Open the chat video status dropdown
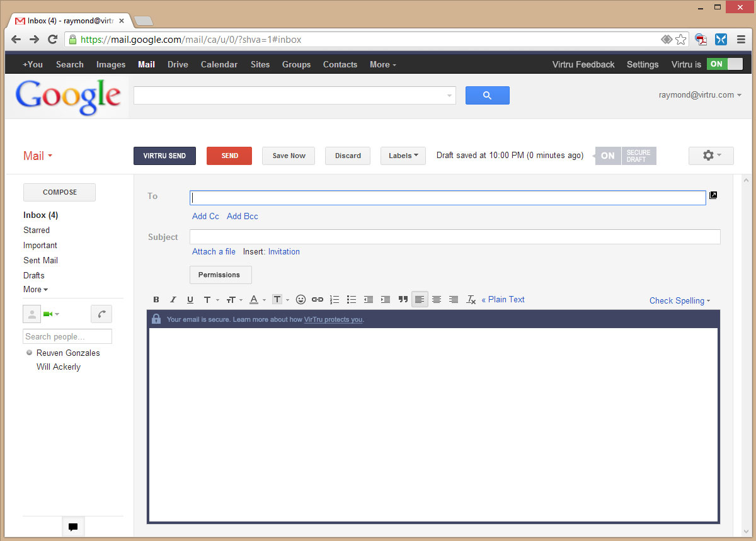Viewport: 756px width, 541px height. [x=51, y=314]
